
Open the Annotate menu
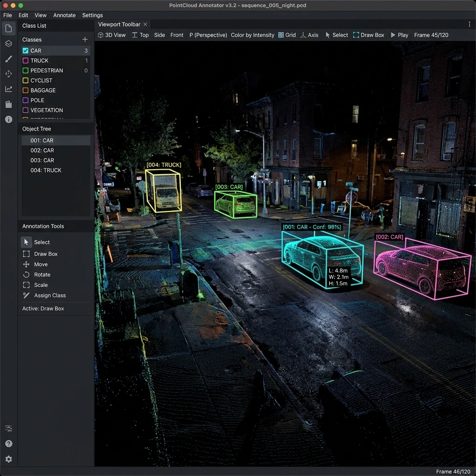pyautogui.click(x=64, y=15)
